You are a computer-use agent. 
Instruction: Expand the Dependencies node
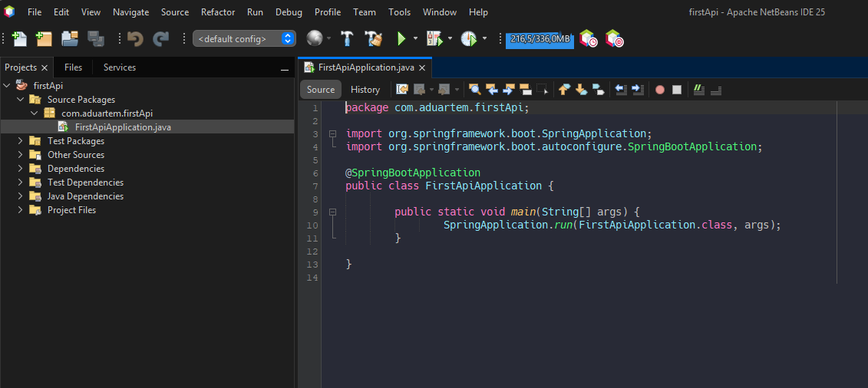pyautogui.click(x=21, y=169)
